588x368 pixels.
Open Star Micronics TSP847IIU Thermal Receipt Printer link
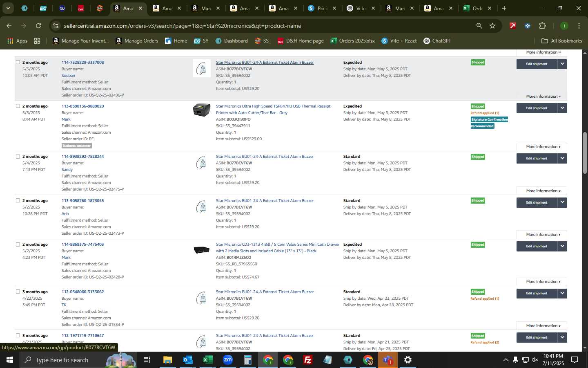pos(273,109)
